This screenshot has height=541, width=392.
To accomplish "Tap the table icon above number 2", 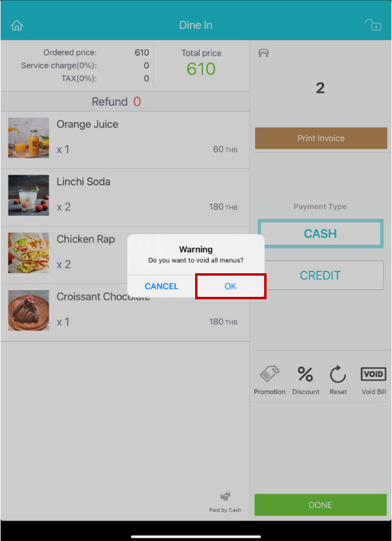I will tap(264, 53).
